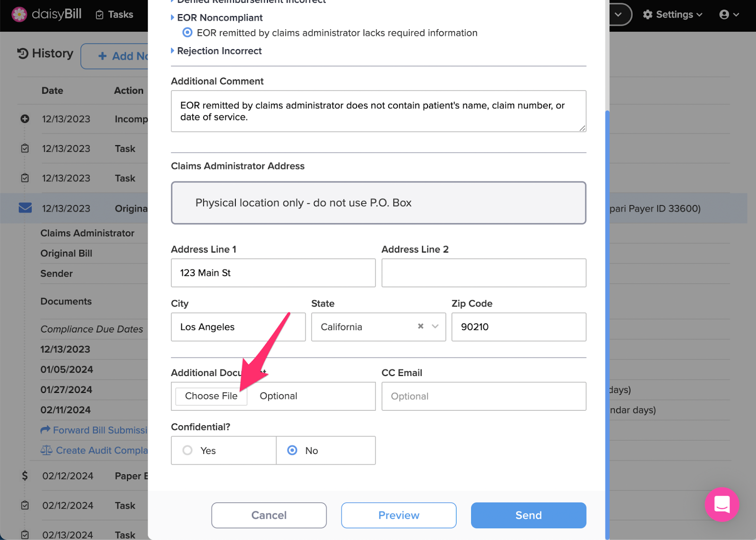Clear the California state selection
This screenshot has width=756, height=540.
(421, 326)
